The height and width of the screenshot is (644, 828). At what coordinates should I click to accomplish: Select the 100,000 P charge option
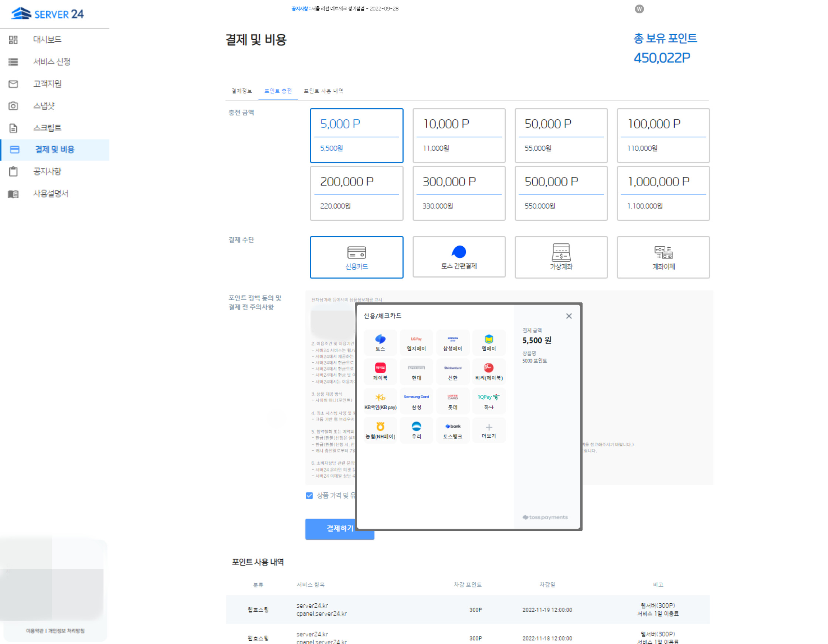pos(663,135)
